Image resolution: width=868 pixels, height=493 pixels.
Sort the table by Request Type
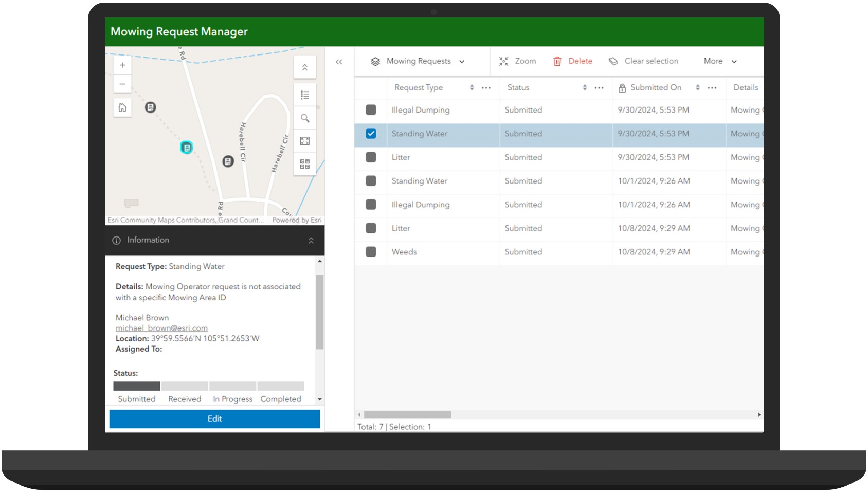[x=471, y=87]
